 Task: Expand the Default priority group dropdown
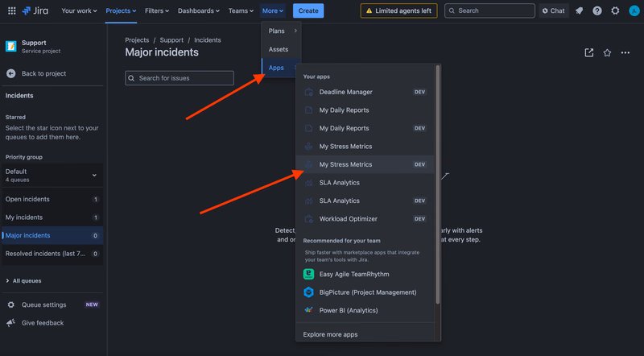tap(52, 175)
